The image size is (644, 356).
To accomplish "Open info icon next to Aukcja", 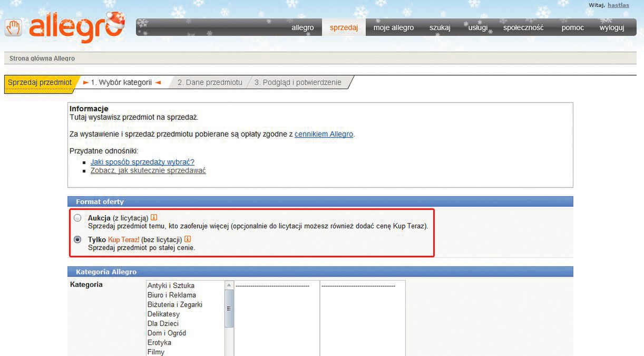I will click(154, 217).
